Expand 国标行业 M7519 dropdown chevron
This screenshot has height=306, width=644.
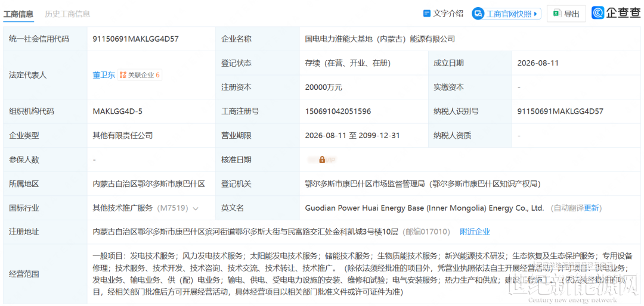tap(196, 208)
